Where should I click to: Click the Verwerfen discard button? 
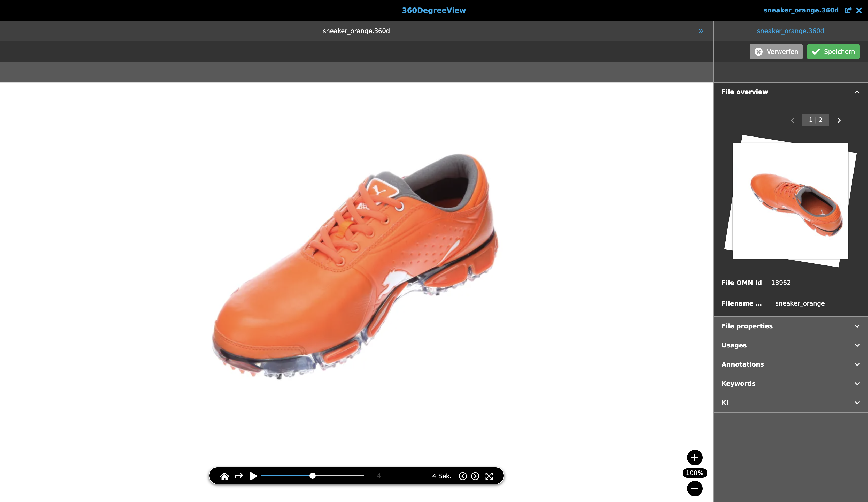776,52
